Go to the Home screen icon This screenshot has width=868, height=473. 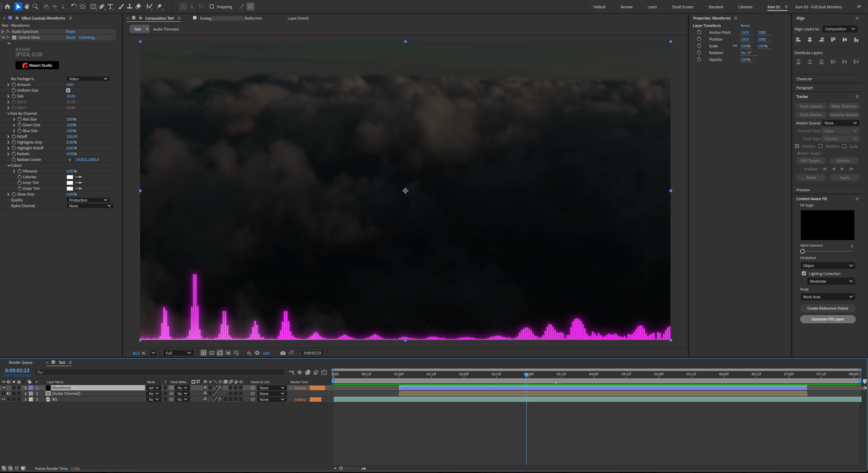[7, 6]
